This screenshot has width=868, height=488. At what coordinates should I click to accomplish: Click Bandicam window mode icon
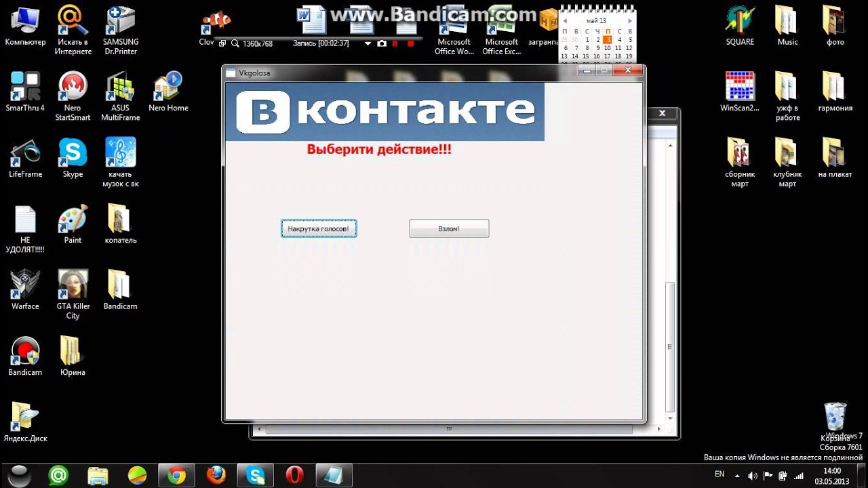[x=222, y=43]
